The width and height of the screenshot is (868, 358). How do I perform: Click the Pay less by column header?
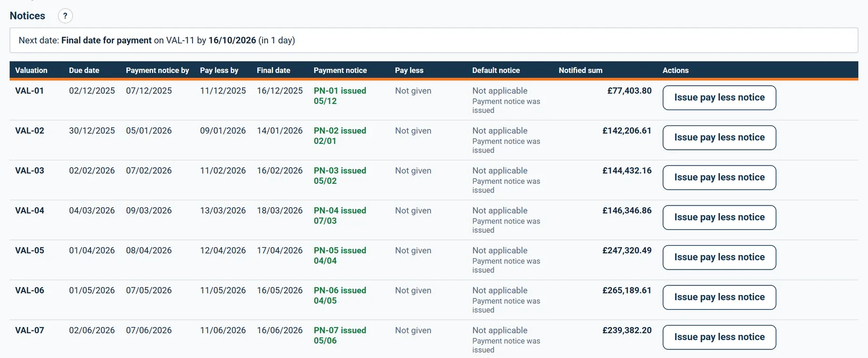tap(219, 71)
